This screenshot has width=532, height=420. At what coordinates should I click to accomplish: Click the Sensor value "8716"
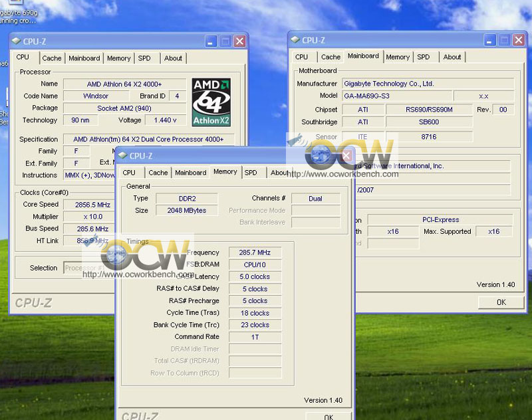[x=429, y=137]
